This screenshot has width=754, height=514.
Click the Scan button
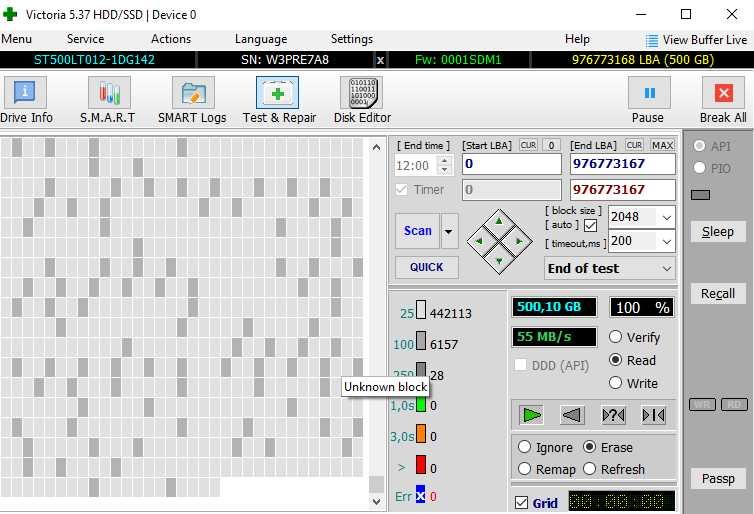coord(417,231)
